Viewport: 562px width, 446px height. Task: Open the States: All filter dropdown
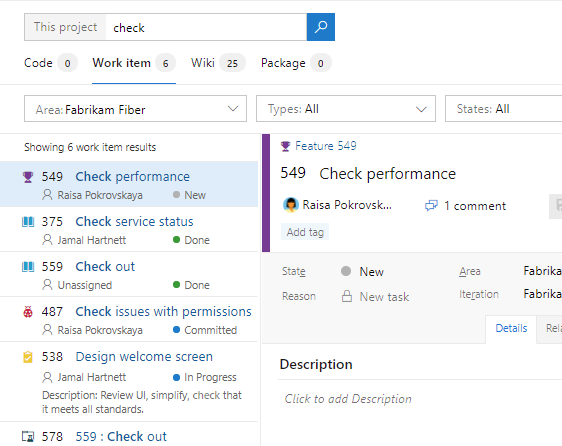503,109
